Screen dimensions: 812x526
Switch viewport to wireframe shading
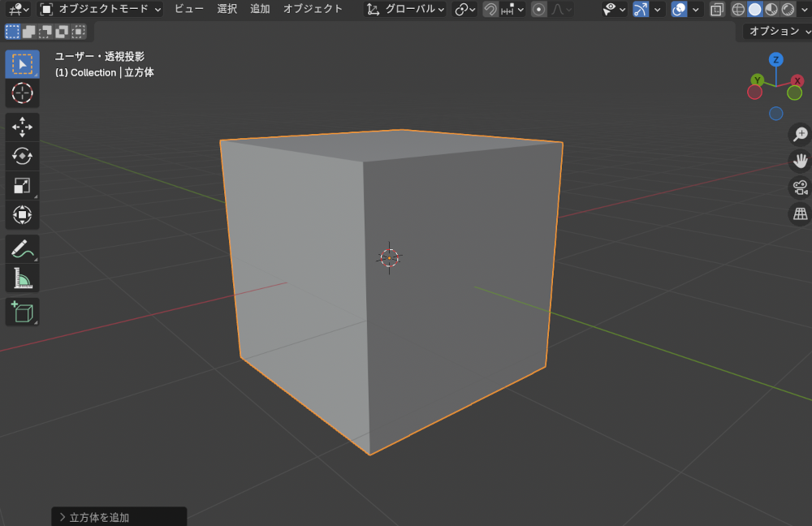pyautogui.click(x=738, y=8)
